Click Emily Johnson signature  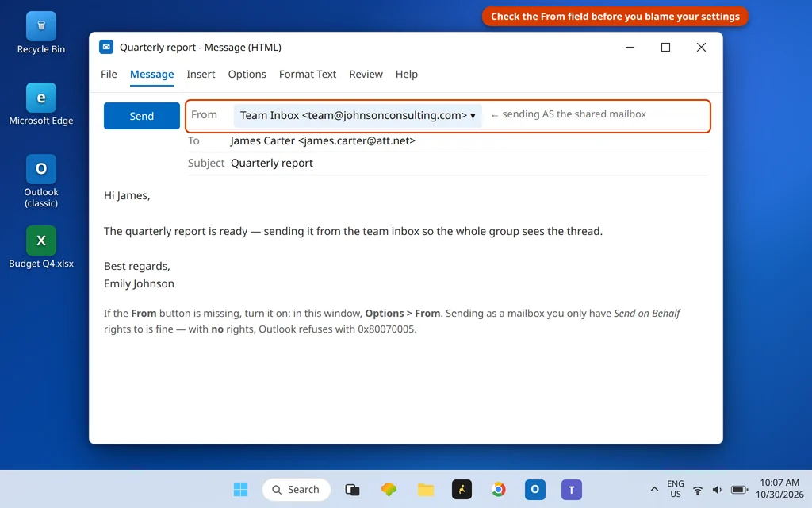[x=139, y=283]
